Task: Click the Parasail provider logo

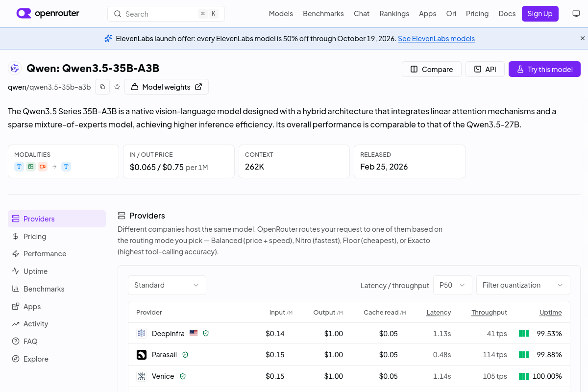Action: [x=142, y=354]
